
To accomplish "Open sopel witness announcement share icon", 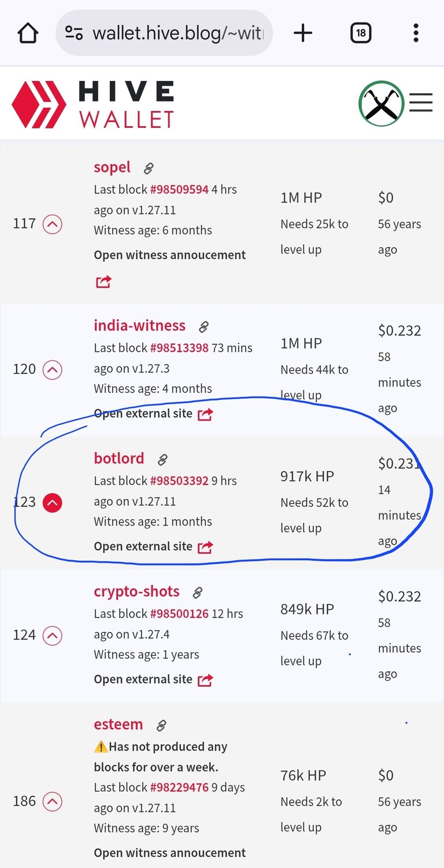I will pyautogui.click(x=103, y=282).
